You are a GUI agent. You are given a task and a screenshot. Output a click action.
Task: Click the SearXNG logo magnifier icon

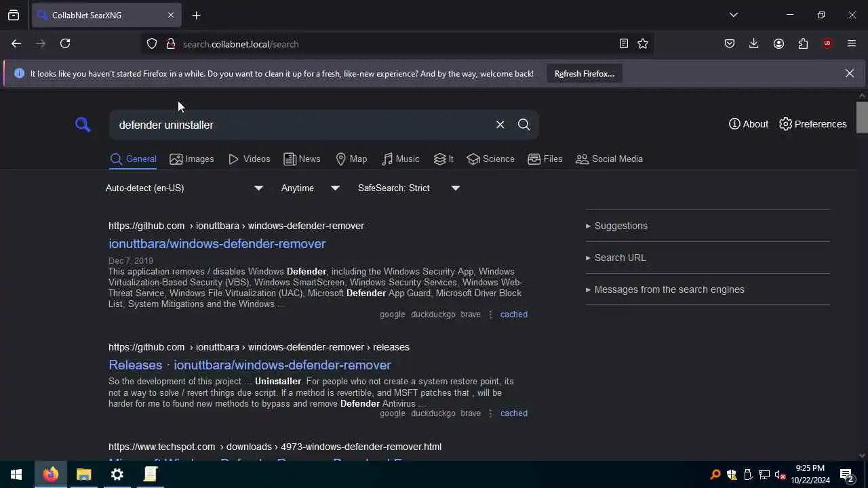point(83,124)
